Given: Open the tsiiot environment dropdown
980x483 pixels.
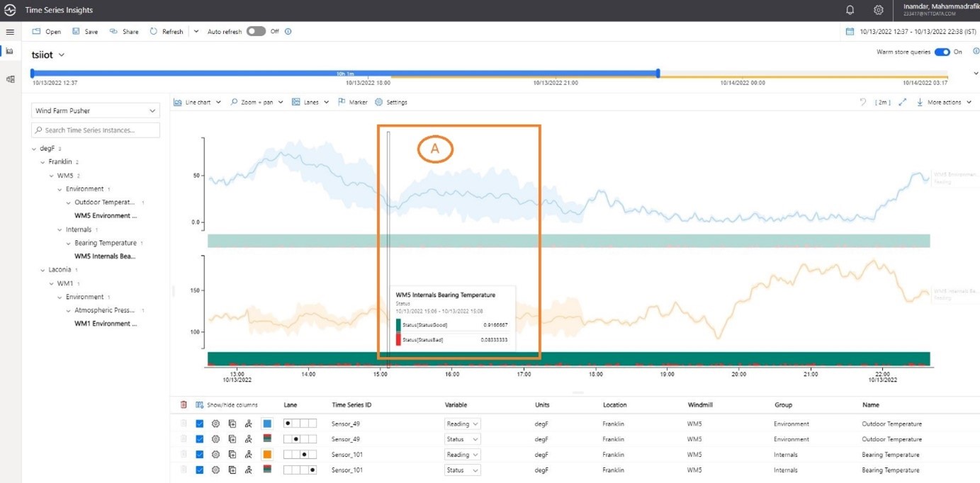Looking at the screenshot, I should tap(48, 55).
